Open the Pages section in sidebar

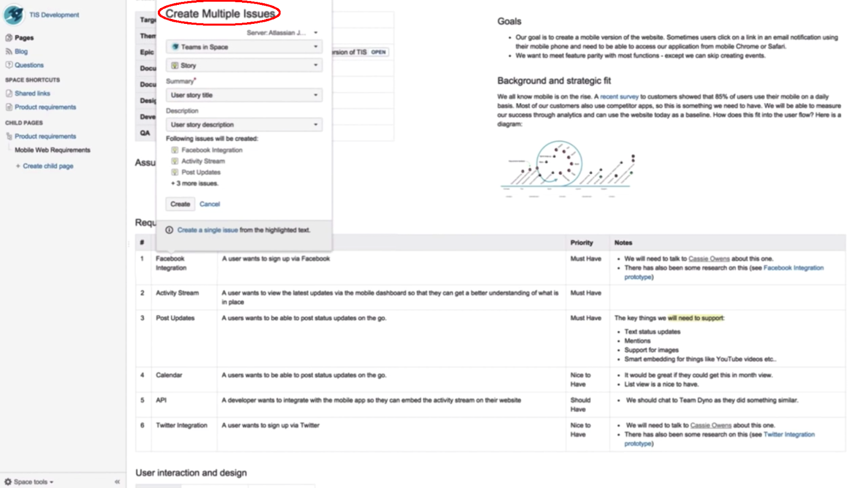coord(24,38)
